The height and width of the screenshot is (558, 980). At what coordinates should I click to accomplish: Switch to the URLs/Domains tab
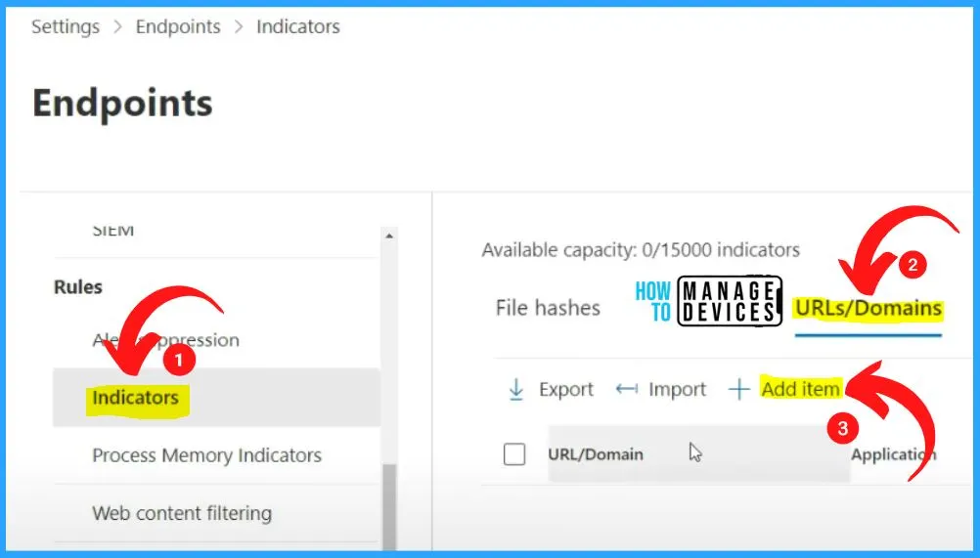869,309
